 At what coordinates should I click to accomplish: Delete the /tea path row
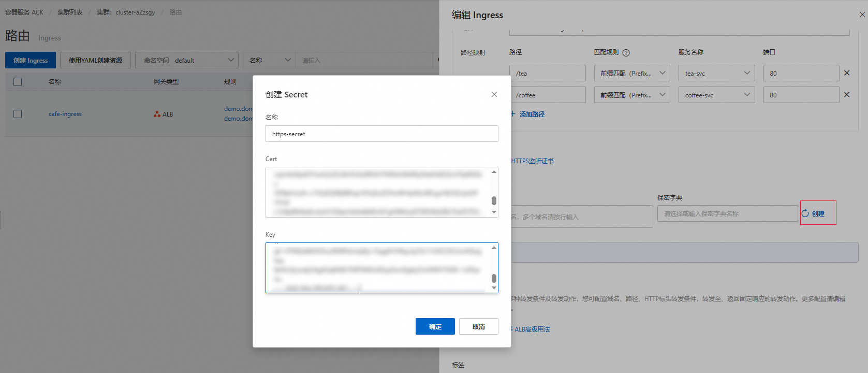pyautogui.click(x=847, y=73)
